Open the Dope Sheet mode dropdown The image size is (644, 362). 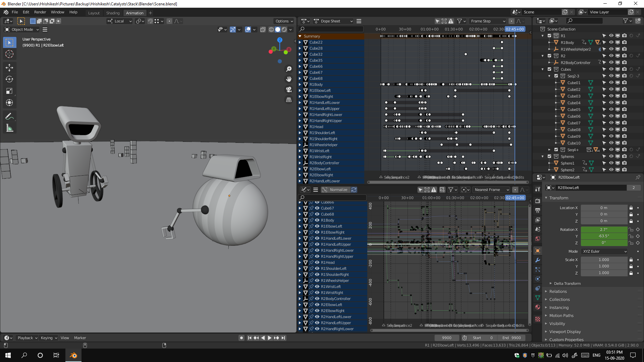[333, 21]
